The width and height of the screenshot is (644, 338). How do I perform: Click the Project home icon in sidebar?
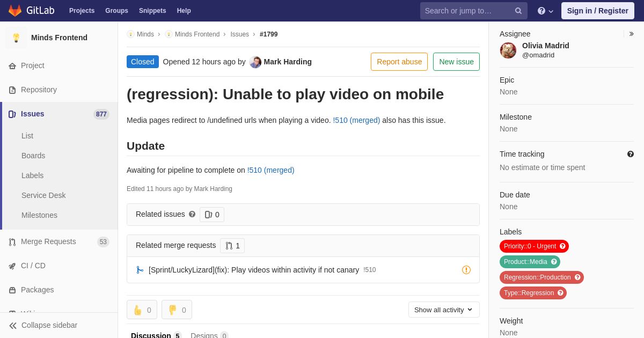tap(12, 66)
